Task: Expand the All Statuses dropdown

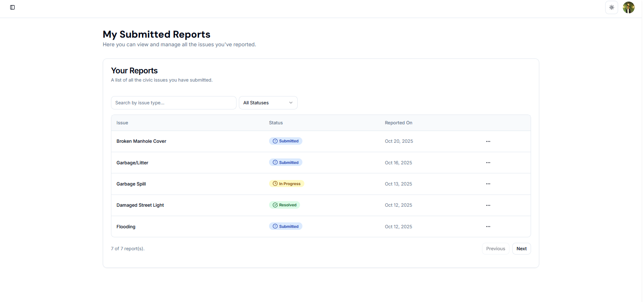Action: pyautogui.click(x=268, y=103)
